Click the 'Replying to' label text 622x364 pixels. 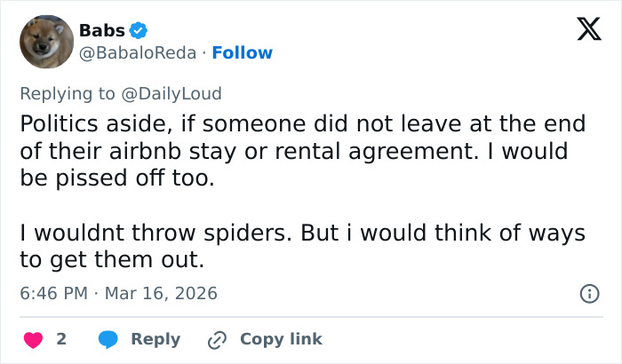pos(68,93)
